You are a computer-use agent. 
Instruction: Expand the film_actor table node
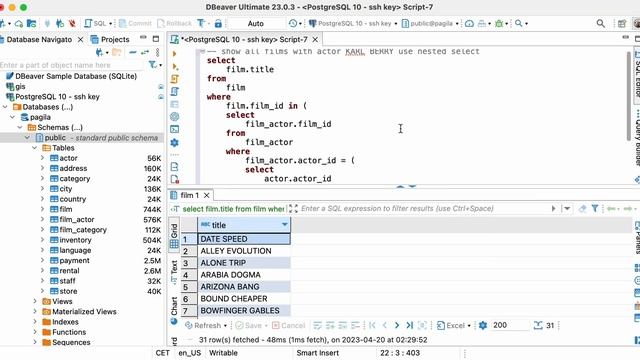coord(42,219)
